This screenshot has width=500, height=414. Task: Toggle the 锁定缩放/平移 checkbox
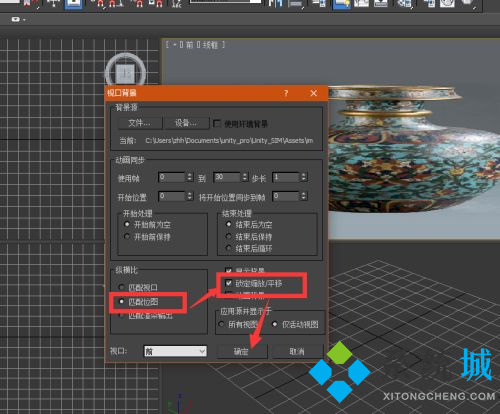click(x=229, y=283)
